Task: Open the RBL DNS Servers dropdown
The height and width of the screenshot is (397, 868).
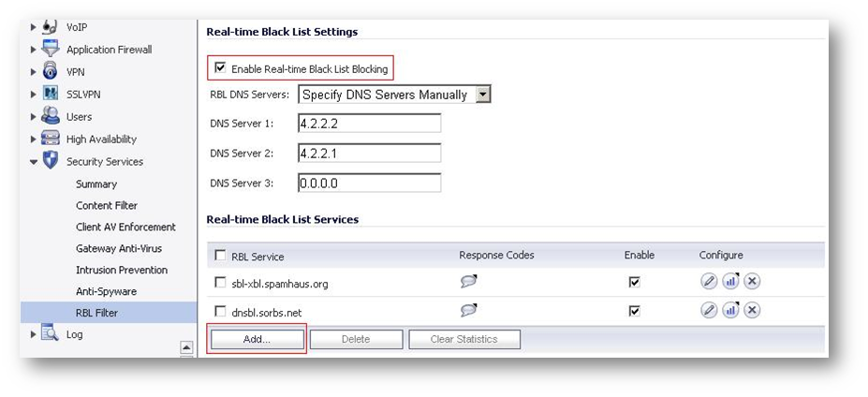Action: pyautogui.click(x=483, y=95)
